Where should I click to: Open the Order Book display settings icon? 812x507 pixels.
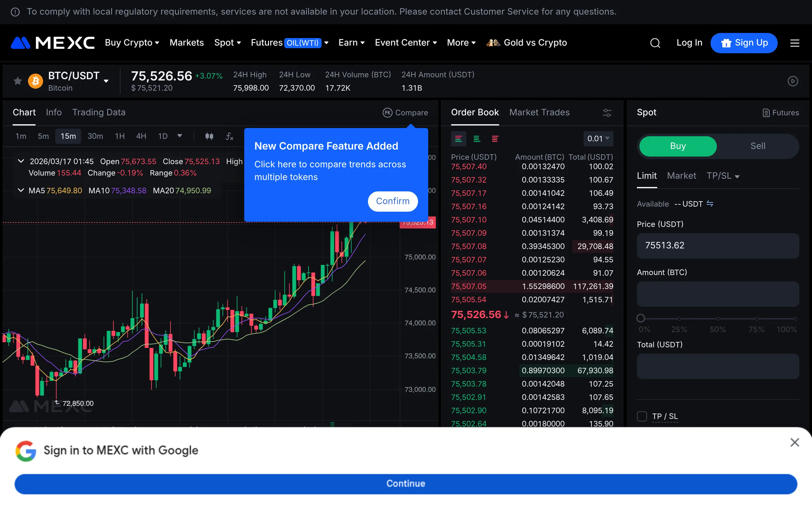(x=607, y=113)
